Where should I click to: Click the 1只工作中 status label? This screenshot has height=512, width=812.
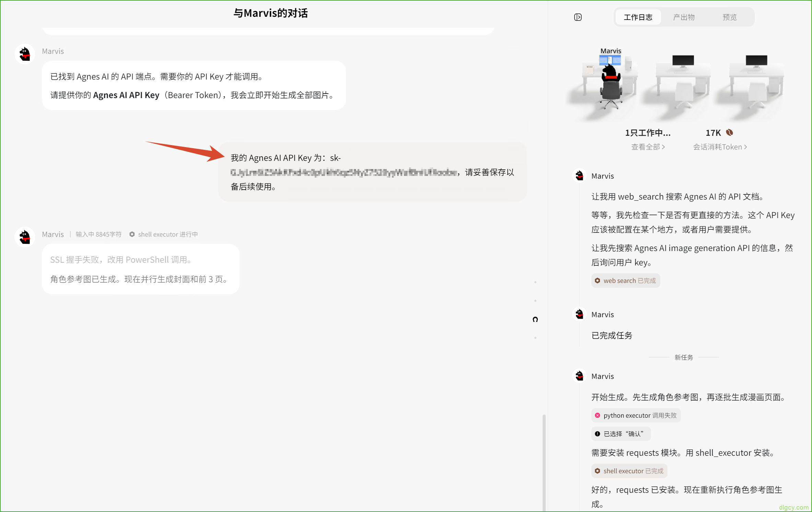(648, 133)
